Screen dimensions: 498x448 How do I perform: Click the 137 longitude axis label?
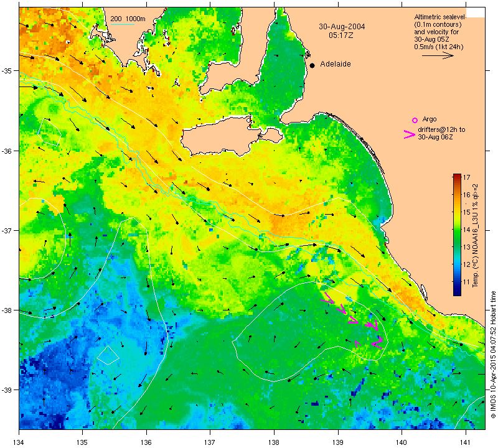[x=210, y=442]
